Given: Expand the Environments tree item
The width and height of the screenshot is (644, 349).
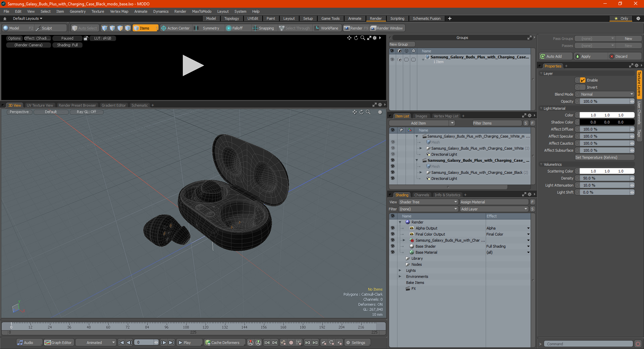Looking at the screenshot, I should click(400, 277).
